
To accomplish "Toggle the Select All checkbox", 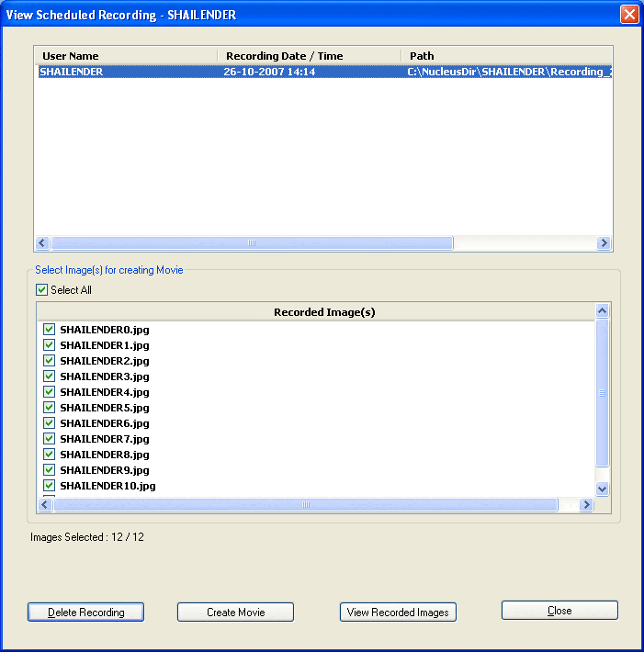I will (41, 290).
